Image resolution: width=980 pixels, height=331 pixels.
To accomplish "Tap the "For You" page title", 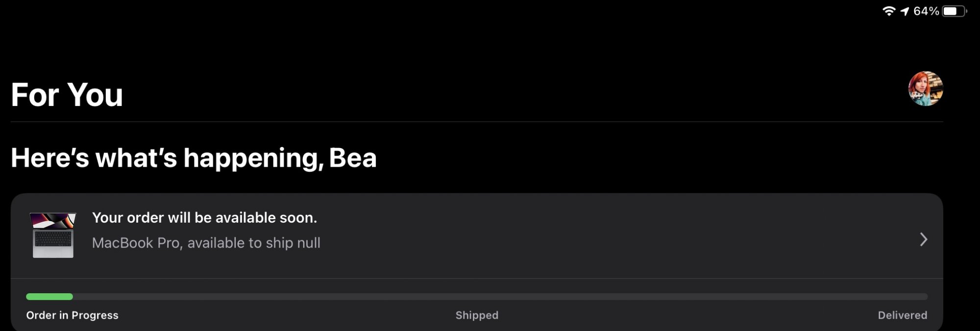I will (x=67, y=94).
